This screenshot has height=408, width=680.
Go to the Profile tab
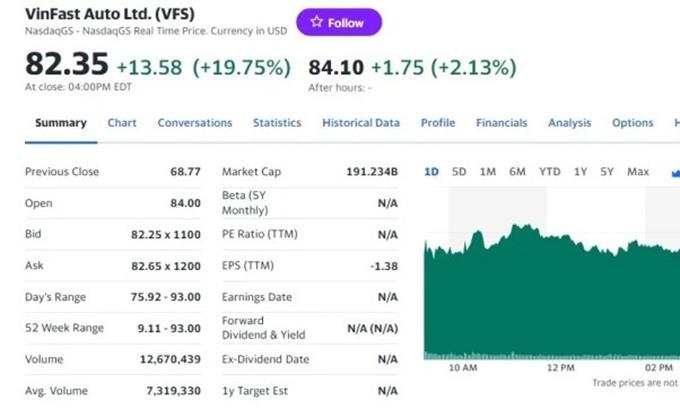click(438, 123)
